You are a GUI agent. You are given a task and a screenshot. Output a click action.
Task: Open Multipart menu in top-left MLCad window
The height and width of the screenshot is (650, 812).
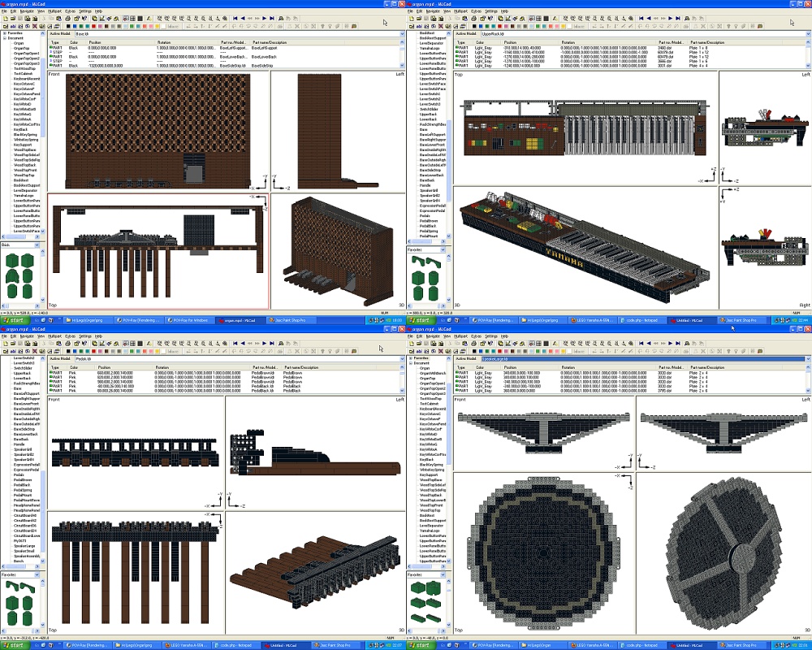point(54,11)
